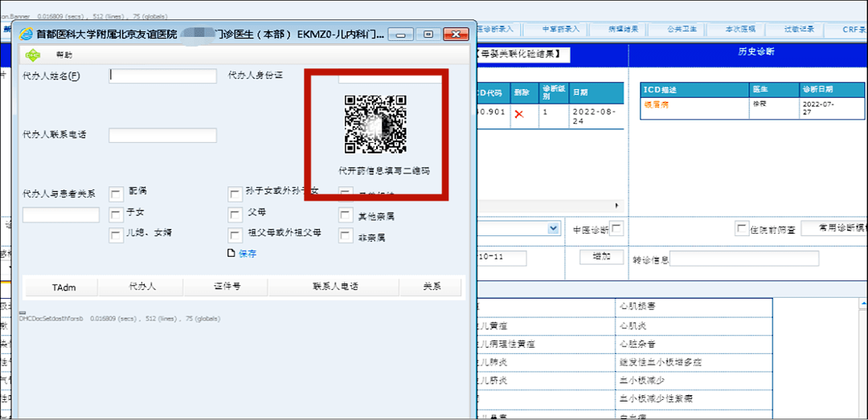
Task: Check the 祖父母或外祖父母 checkbox
Action: 235,235
